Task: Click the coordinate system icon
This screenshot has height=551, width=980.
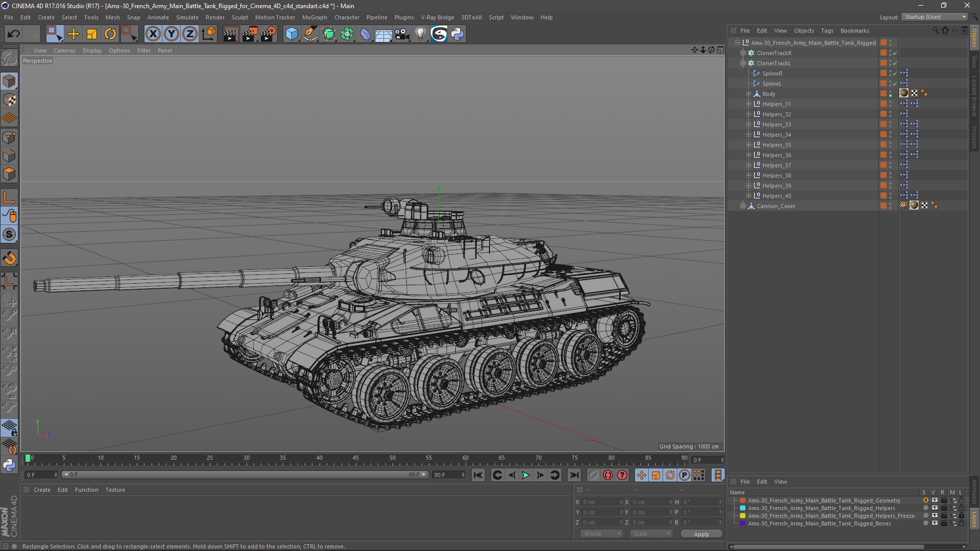Action: click(209, 34)
